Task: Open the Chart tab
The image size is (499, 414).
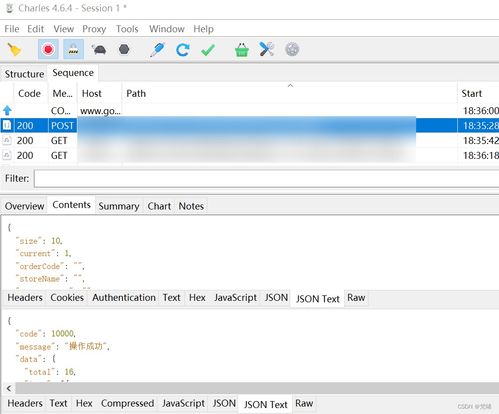Action: 159,206
